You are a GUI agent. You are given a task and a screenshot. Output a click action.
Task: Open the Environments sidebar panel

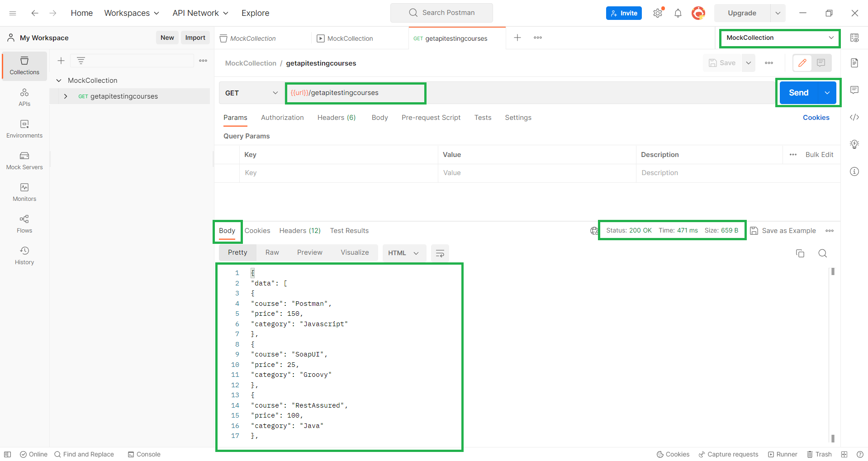24,129
